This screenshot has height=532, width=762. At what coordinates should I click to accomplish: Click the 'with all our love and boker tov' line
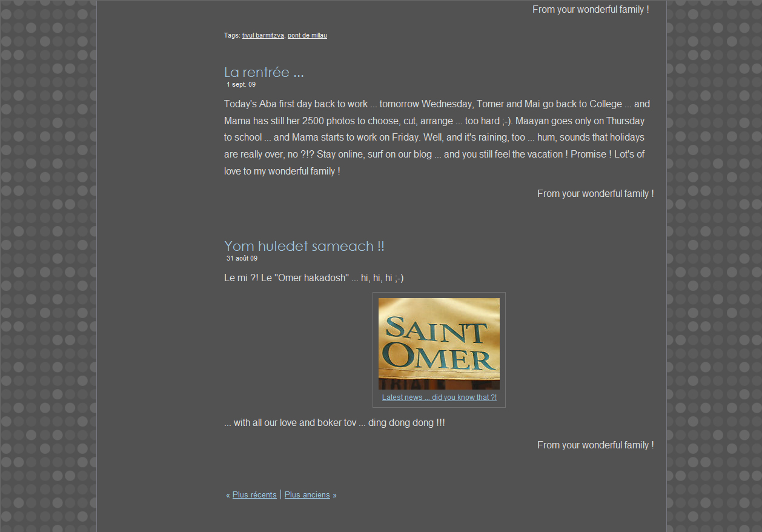[x=334, y=423]
